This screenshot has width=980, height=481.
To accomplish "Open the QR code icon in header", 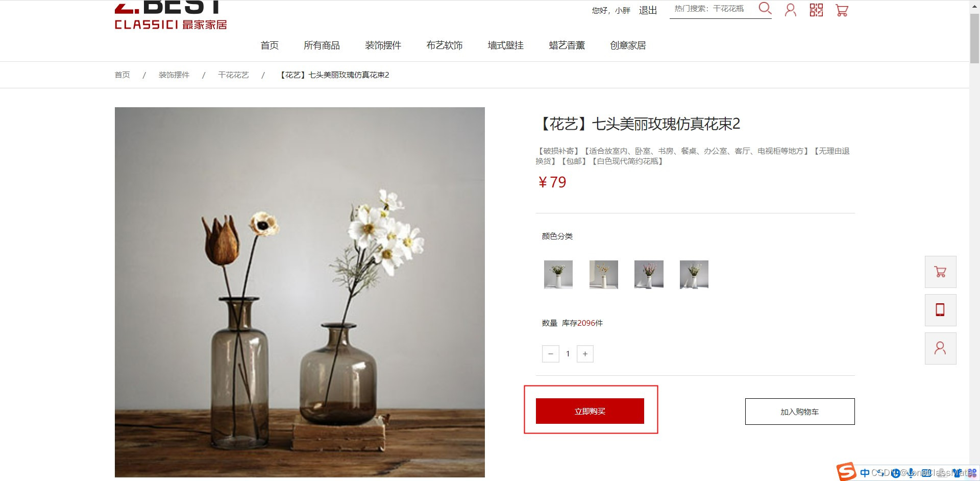I will 816,10.
